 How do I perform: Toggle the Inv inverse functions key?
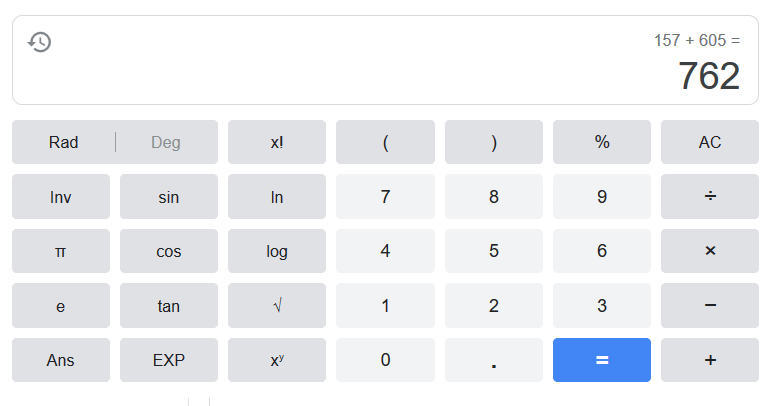coord(61,197)
